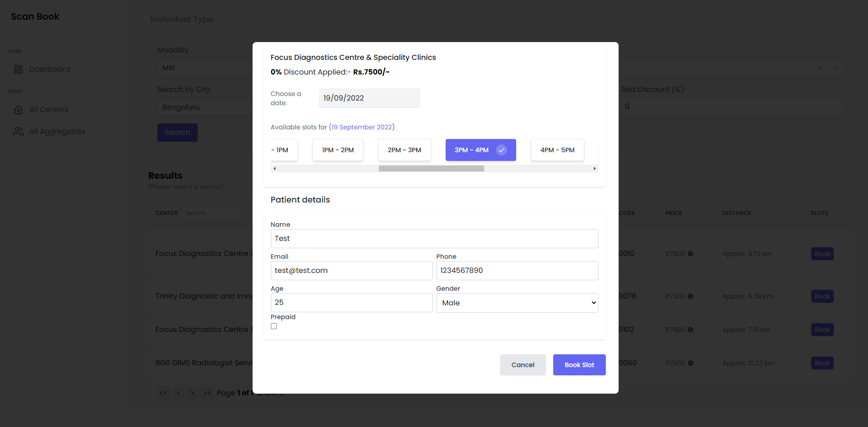The image size is (868, 427).
Task: Click the BGS GIMS Radiologist row name
Action: [204, 363]
